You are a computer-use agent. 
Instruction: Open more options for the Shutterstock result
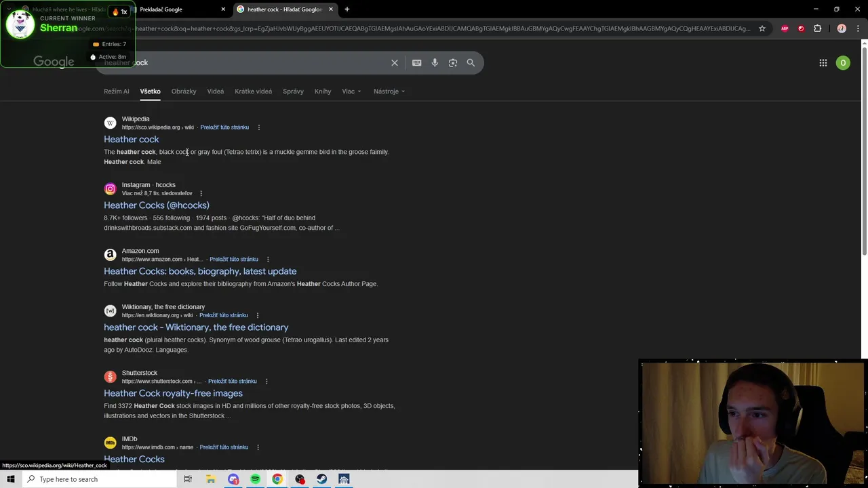pyautogui.click(x=267, y=381)
